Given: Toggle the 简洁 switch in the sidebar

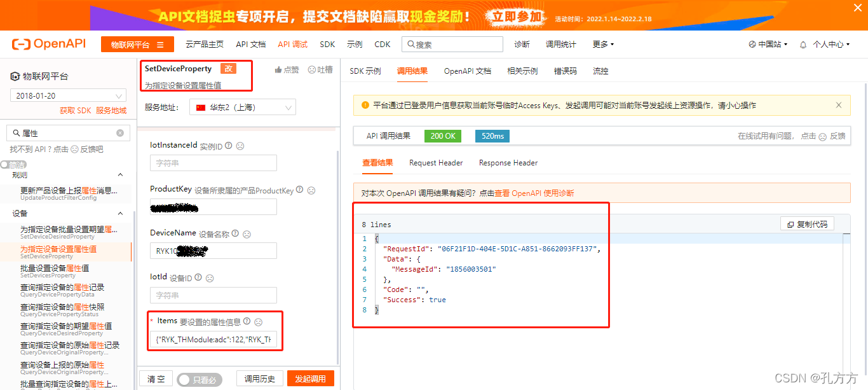Looking at the screenshot, I should (13, 164).
